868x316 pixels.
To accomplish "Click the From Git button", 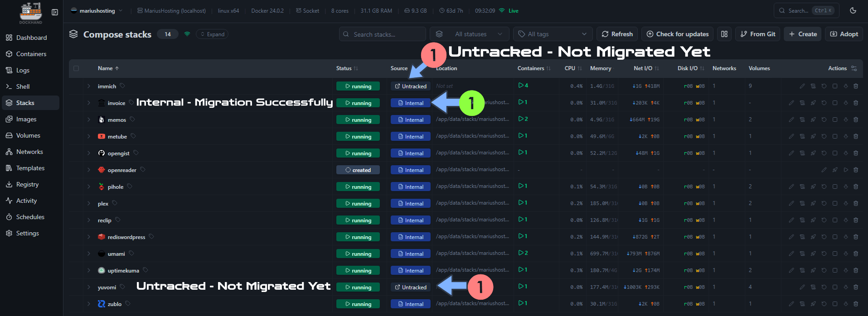I will tap(758, 34).
